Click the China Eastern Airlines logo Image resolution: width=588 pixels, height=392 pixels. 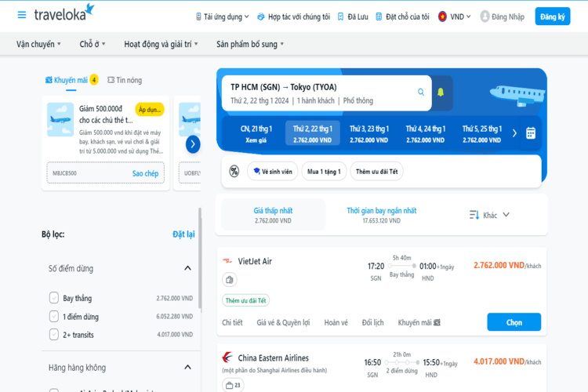pos(227,358)
